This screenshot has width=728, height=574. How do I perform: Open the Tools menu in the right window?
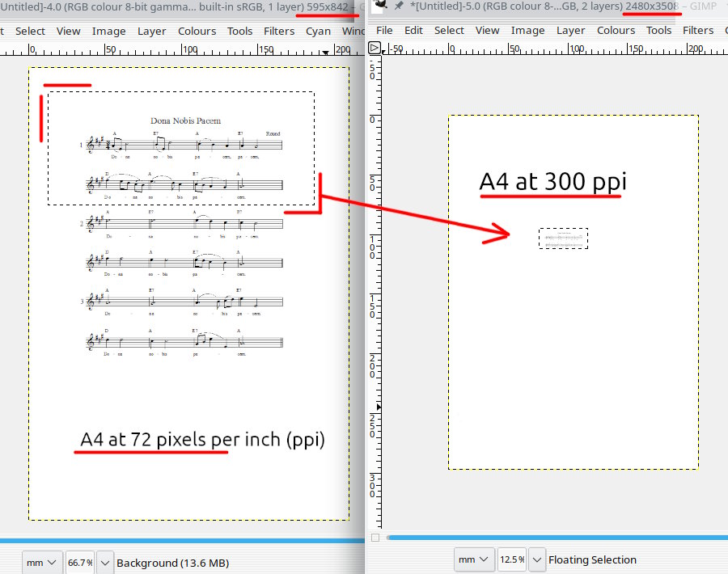click(x=658, y=30)
